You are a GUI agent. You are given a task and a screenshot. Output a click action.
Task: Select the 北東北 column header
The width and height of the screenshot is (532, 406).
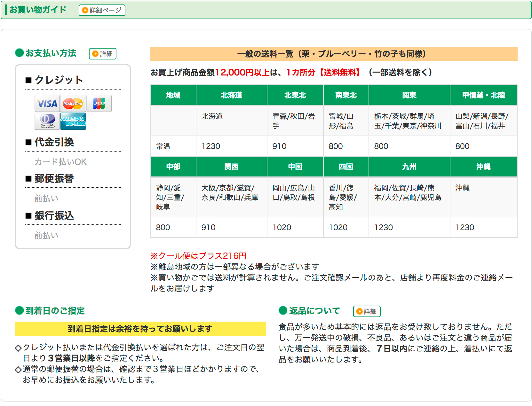[x=295, y=95]
